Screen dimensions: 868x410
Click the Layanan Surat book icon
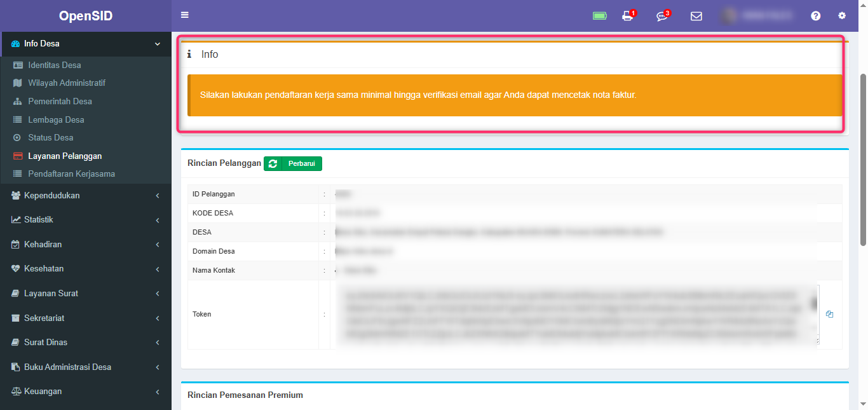tap(16, 294)
